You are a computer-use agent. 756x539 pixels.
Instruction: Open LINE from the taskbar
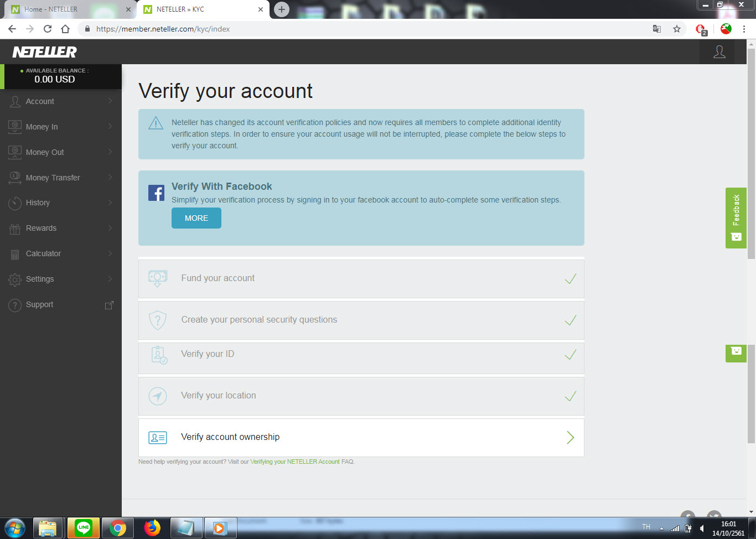click(x=84, y=528)
